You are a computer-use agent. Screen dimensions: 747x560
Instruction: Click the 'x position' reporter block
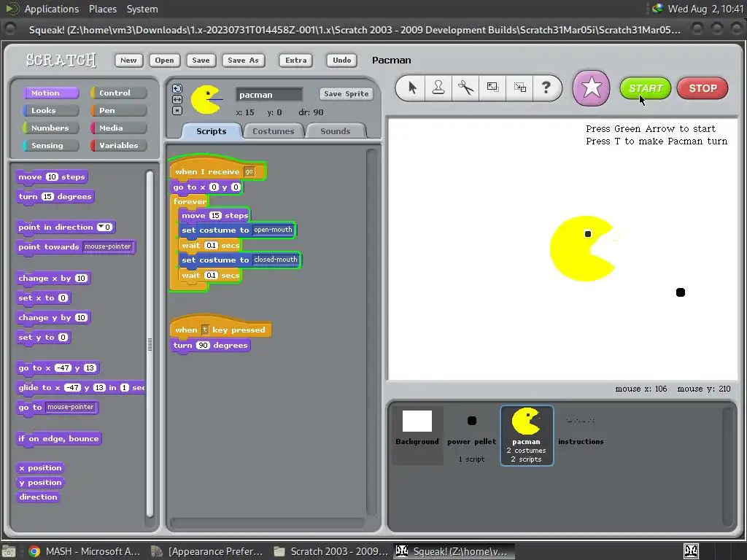(x=41, y=467)
